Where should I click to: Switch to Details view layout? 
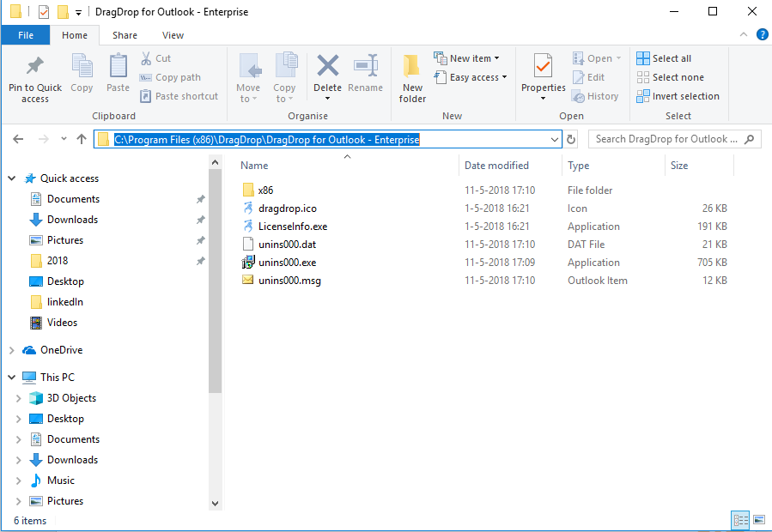pos(740,520)
